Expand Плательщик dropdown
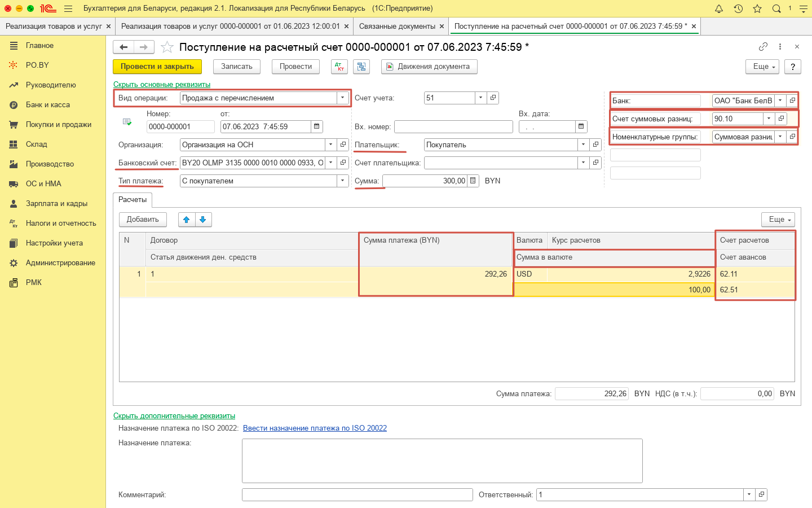 (583, 144)
